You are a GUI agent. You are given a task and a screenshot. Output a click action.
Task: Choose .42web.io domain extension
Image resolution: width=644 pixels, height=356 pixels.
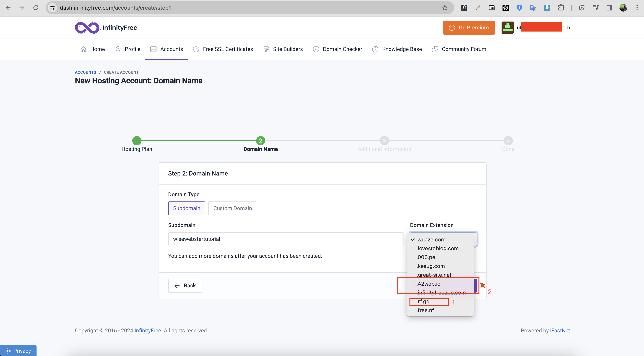(x=429, y=284)
